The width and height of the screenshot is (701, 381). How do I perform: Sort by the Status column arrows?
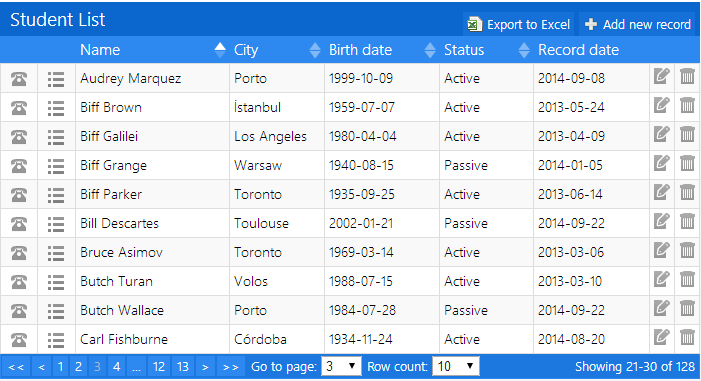click(524, 50)
